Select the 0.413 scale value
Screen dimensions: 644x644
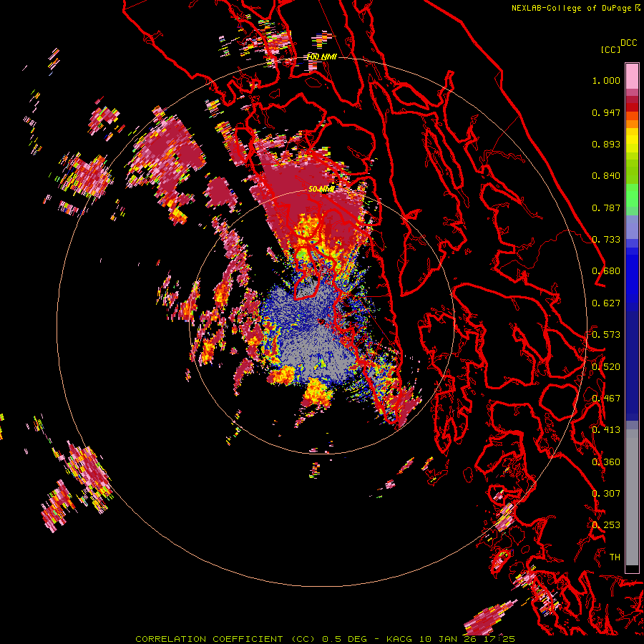click(x=606, y=430)
